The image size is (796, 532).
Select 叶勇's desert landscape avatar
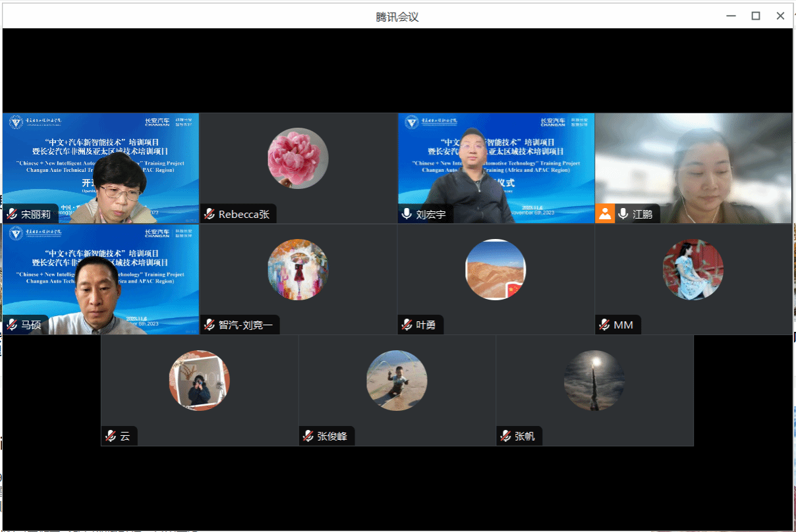496,269
